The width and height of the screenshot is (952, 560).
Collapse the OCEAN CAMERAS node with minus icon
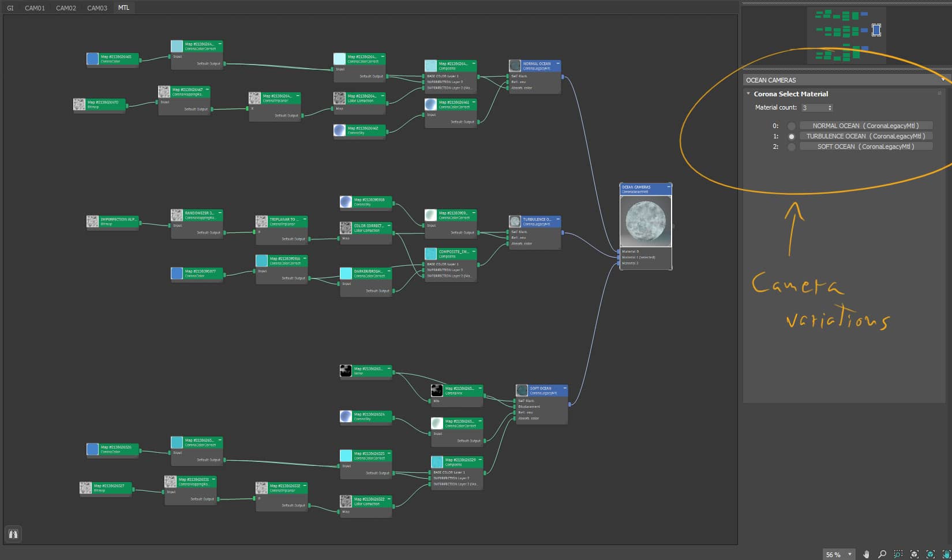point(669,187)
